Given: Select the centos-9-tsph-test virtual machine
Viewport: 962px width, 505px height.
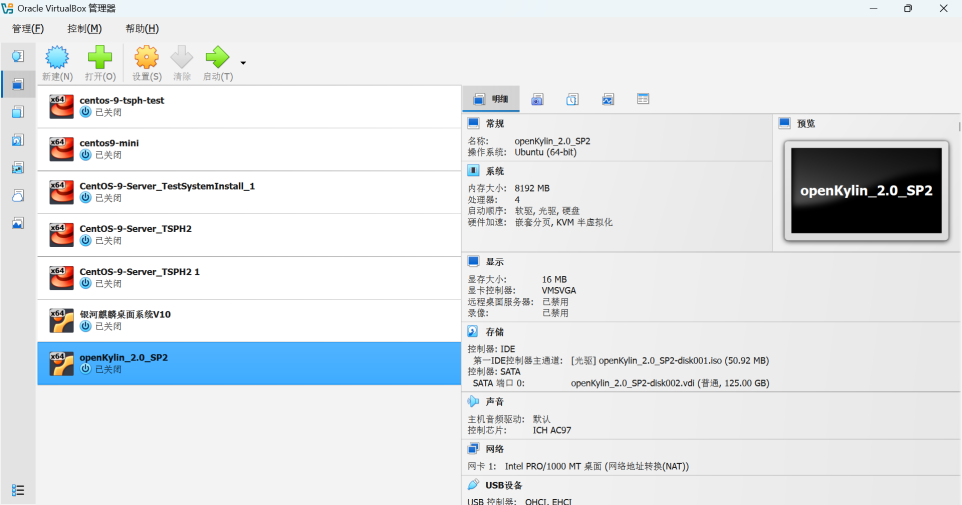Looking at the screenshot, I should point(249,107).
